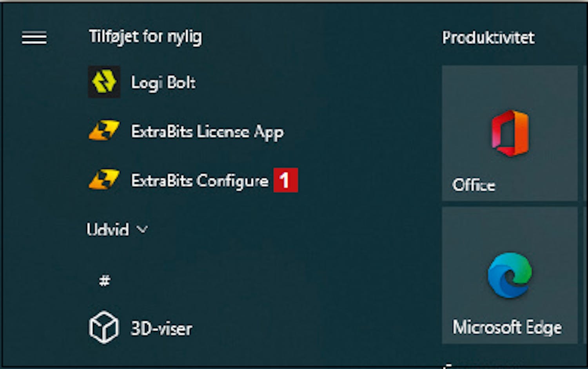The width and height of the screenshot is (588, 369).
Task: Open the # alphabet index header
Action: tap(104, 280)
